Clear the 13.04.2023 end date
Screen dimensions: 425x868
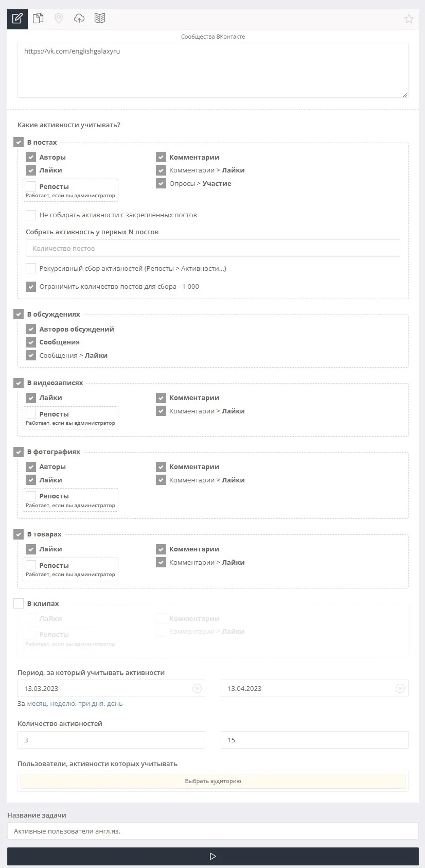[x=400, y=688]
